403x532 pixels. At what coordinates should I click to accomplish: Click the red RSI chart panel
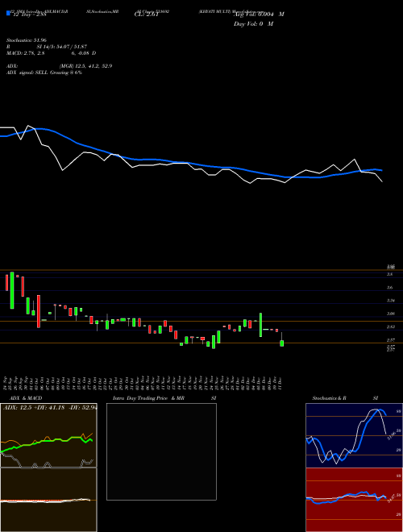pos(354,500)
